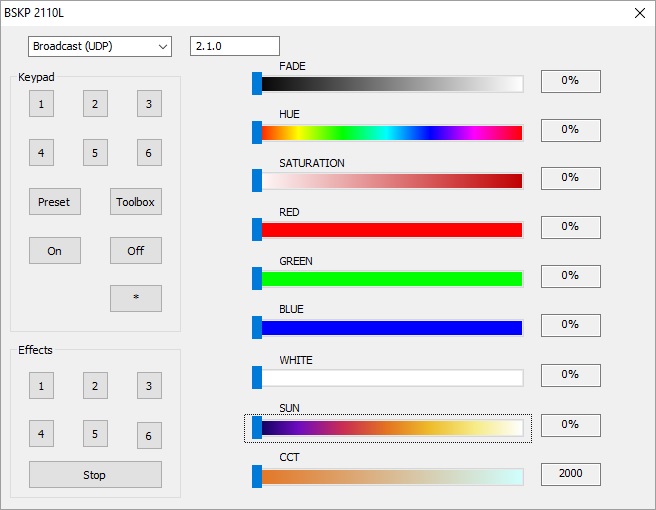The image size is (656, 510).
Task: Click the FADE slider track
Action: 388,84
